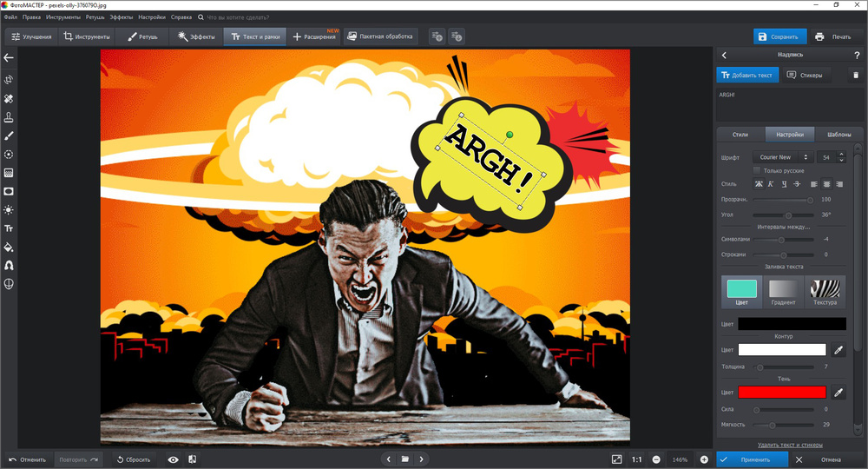
Task: Click the Угол angle slider
Action: 783,215
